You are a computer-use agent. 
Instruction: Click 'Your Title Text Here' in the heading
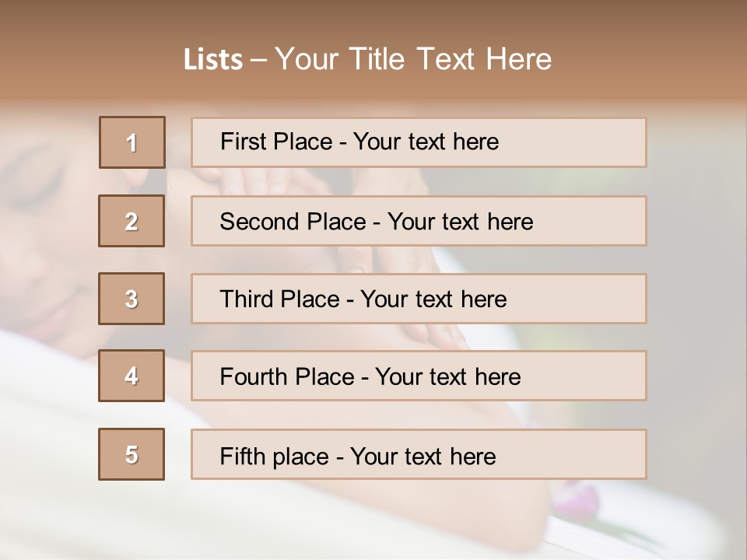(x=413, y=59)
